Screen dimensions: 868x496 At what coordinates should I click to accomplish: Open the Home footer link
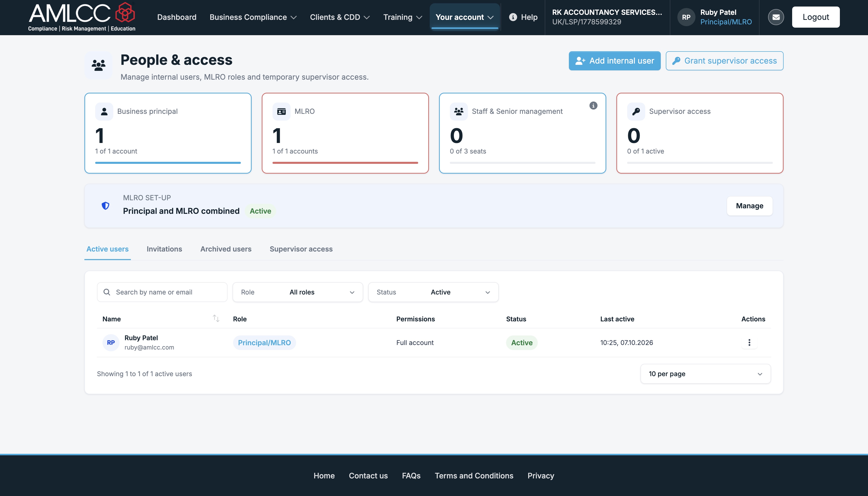tap(324, 476)
